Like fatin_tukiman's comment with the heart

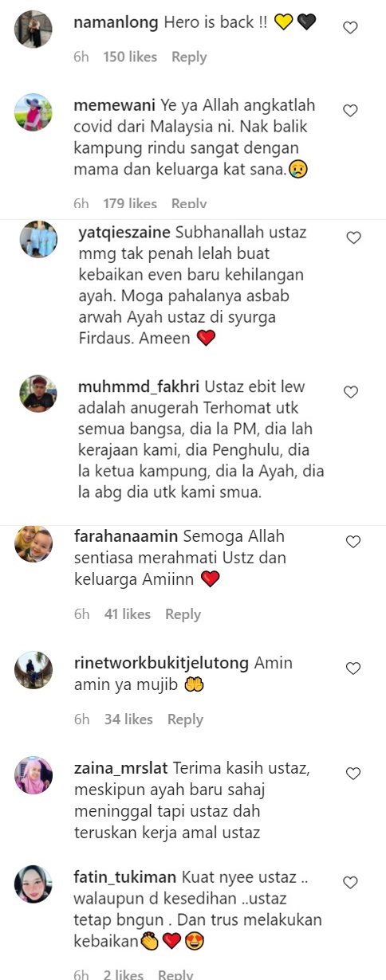point(350,882)
